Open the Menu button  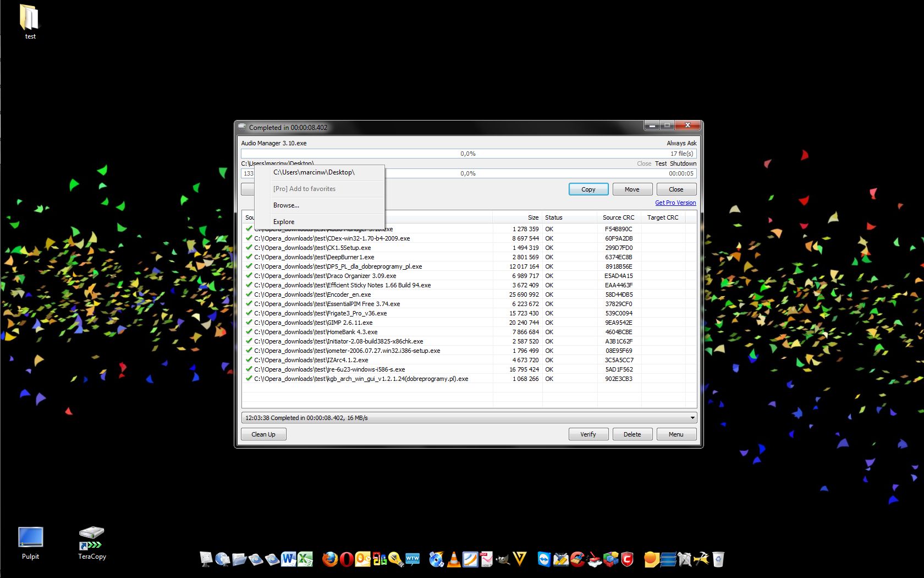point(676,434)
